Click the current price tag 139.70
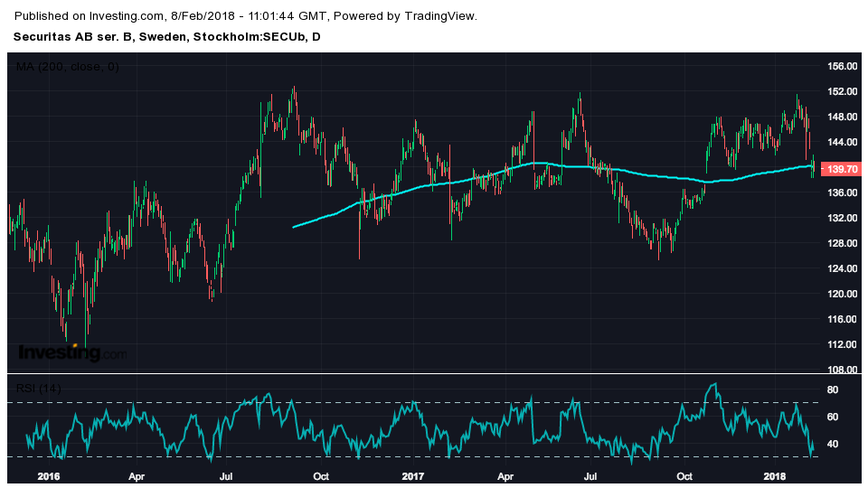This screenshot has height=488, width=868. [x=841, y=169]
